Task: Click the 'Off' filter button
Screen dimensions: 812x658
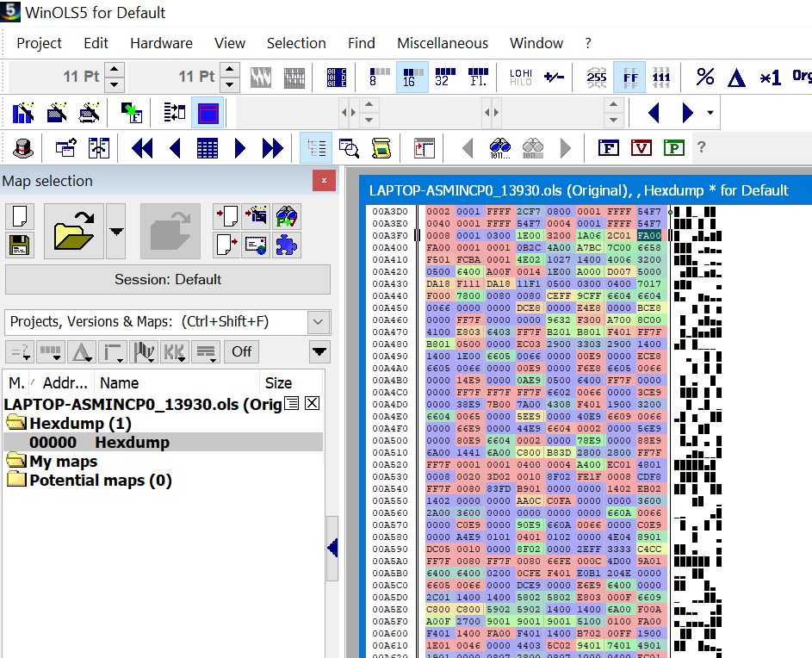Action: point(242,351)
